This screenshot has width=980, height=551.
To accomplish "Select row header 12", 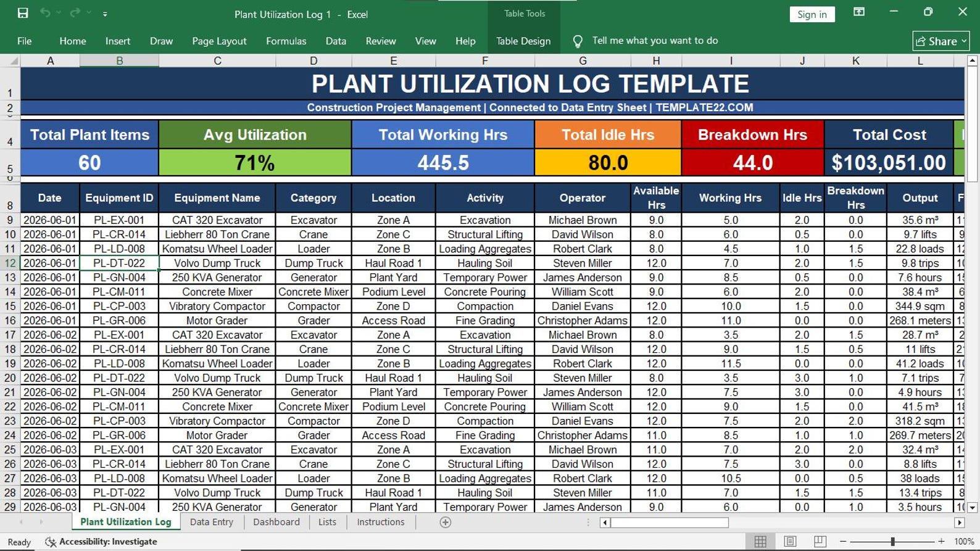I will point(10,263).
